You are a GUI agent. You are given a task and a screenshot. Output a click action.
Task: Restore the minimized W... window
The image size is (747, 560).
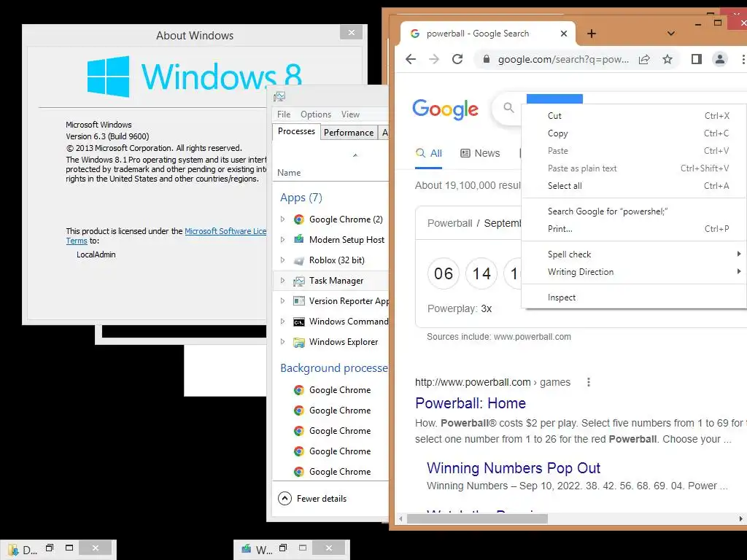point(283,548)
